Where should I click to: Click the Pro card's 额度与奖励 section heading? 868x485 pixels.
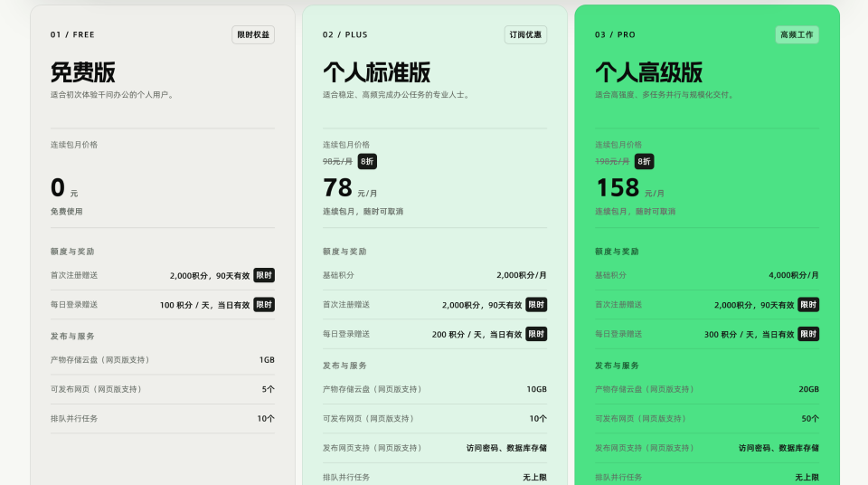(x=618, y=251)
